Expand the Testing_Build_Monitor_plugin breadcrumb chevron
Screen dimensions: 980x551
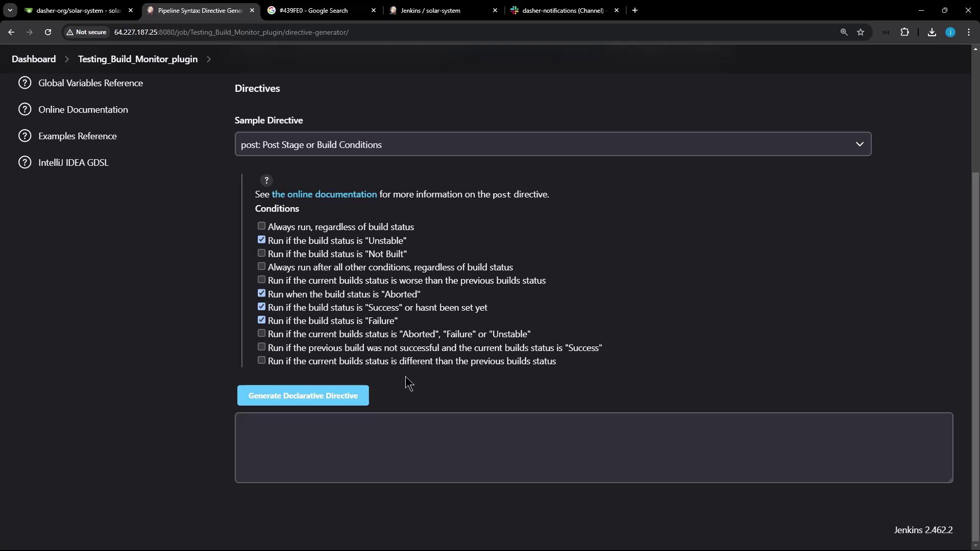(209, 59)
